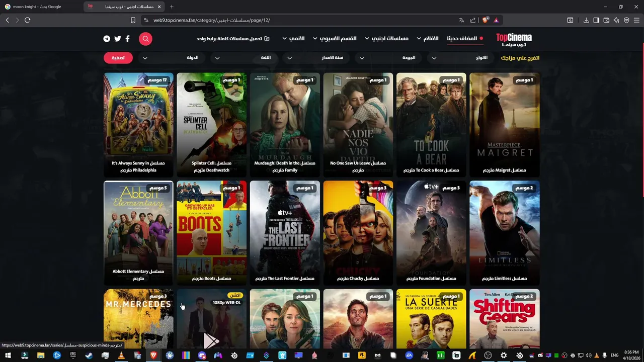
Task: Open Brave VPN shield icon
Action: [626, 20]
